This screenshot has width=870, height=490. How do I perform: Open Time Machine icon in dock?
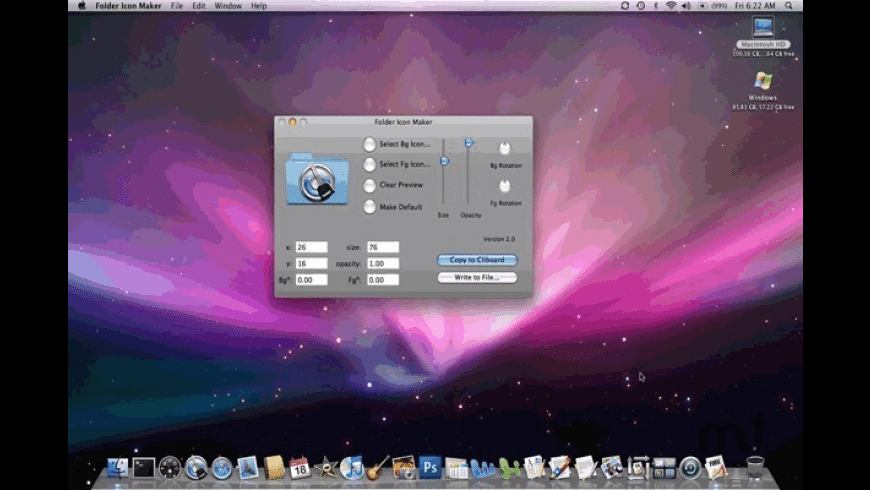tap(690, 468)
